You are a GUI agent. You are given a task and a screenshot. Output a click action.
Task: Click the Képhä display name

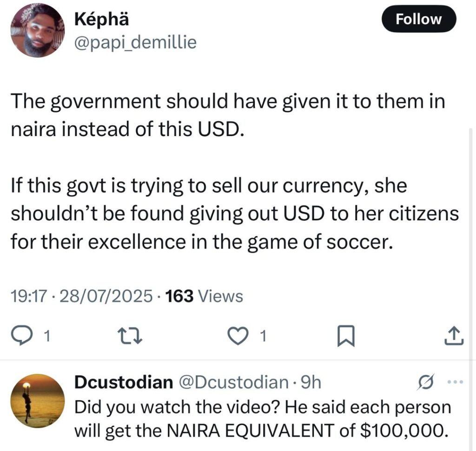pos(101,20)
